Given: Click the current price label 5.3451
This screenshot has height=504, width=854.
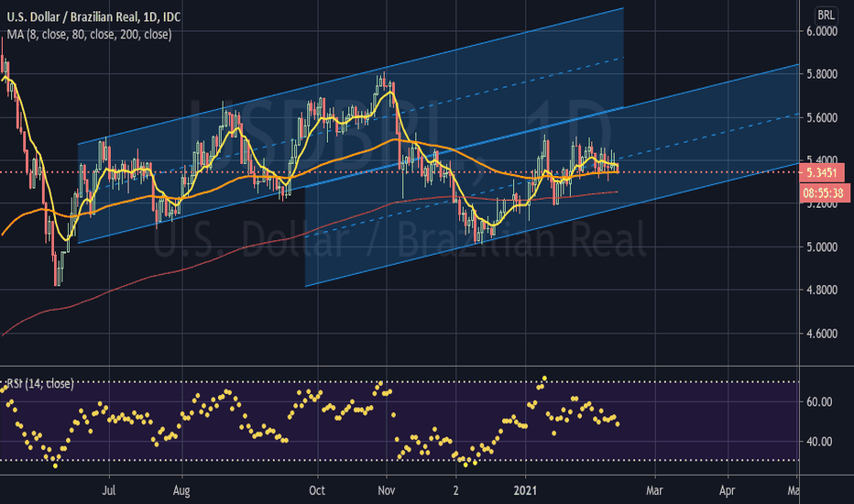Looking at the screenshot, I should coord(821,173).
